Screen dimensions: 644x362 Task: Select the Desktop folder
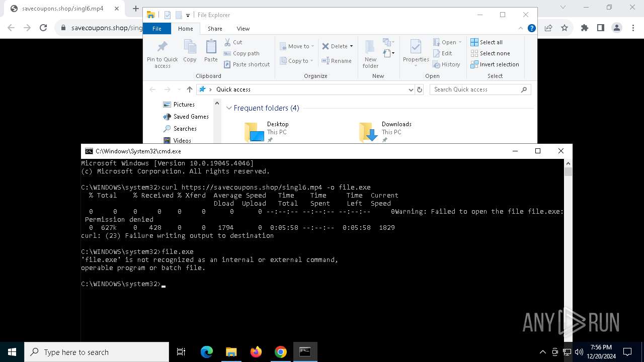pos(267,132)
